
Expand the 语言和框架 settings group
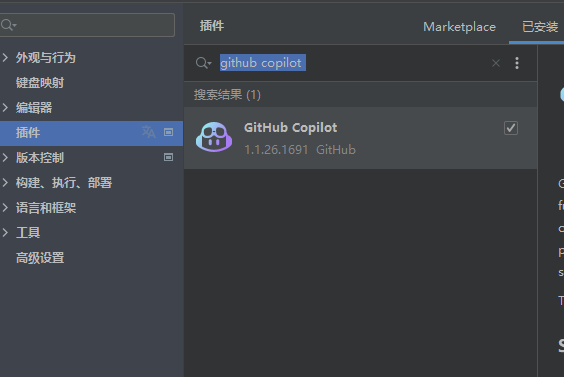point(5,207)
